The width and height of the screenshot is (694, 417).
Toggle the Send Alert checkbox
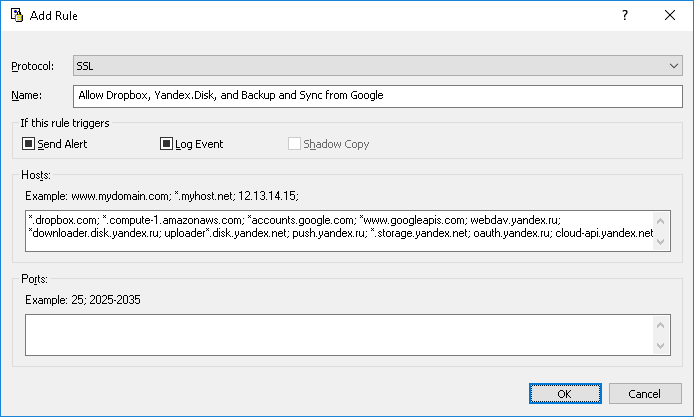point(28,144)
